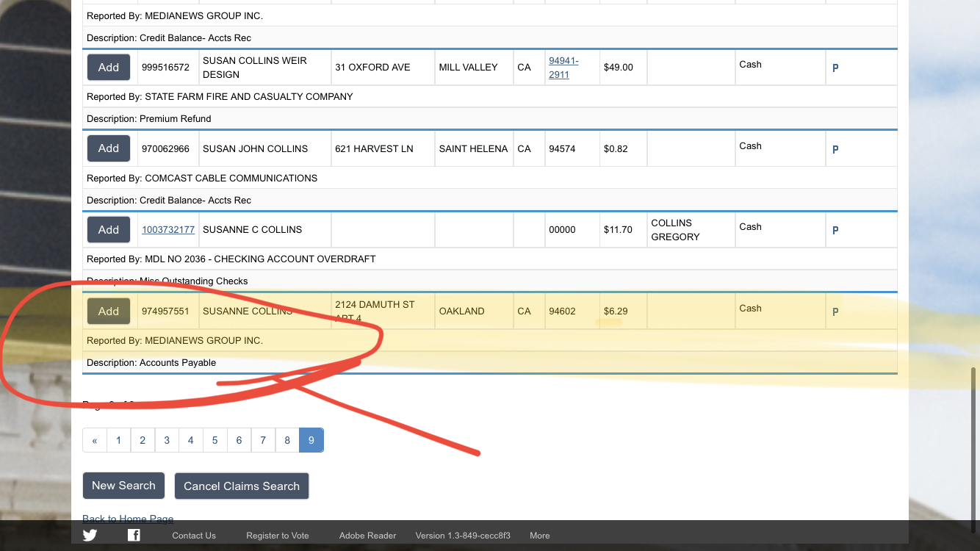Select address 621 HARVEST LN
The width and height of the screenshot is (980, 551).
coord(374,148)
